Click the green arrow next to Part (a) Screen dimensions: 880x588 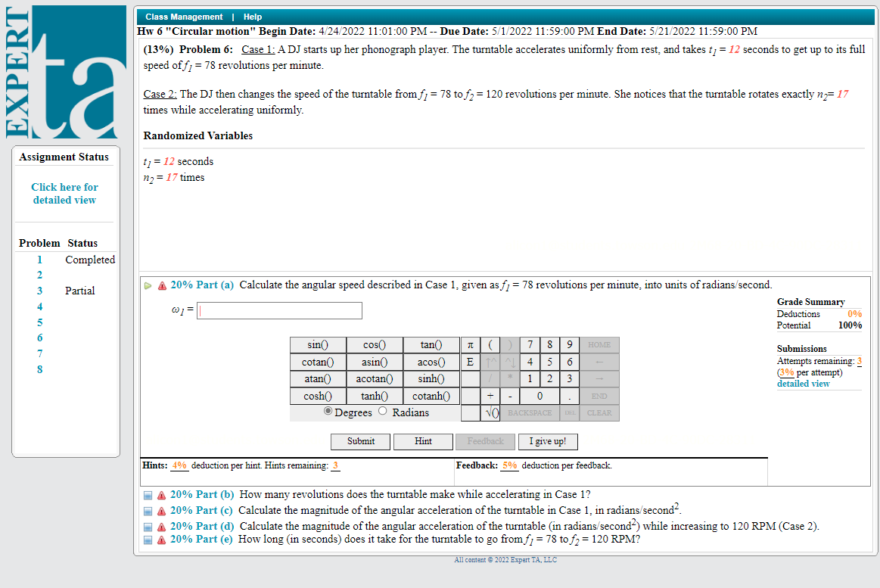click(148, 285)
